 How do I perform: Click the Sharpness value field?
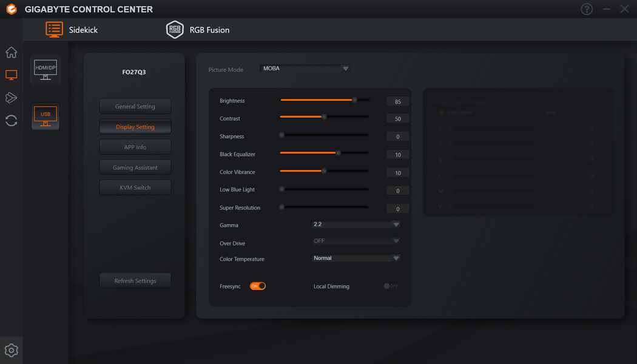(x=398, y=136)
